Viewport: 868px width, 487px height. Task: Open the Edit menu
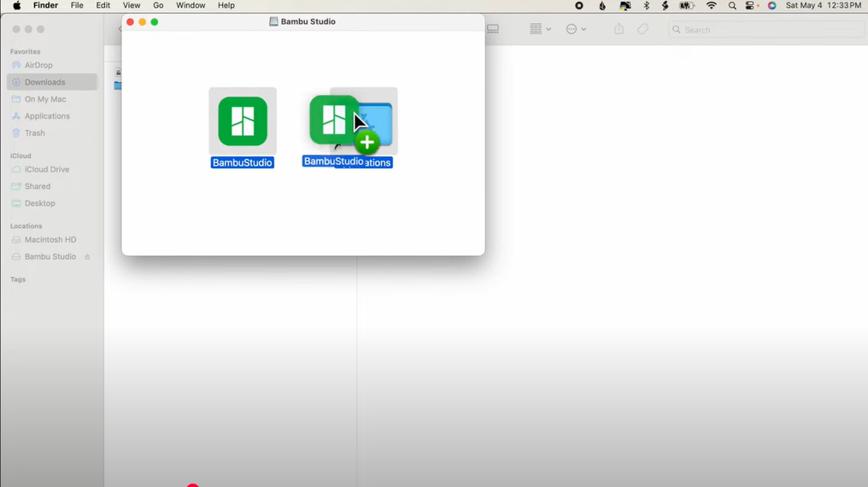click(103, 5)
